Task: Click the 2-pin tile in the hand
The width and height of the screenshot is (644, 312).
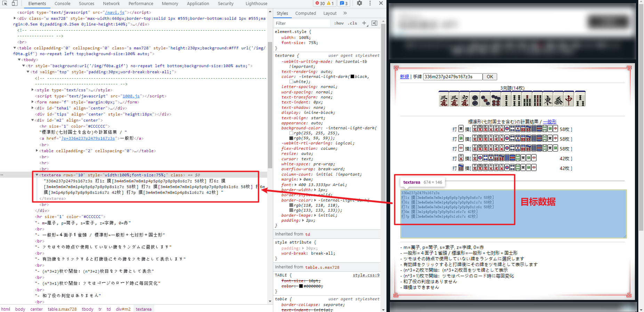Action: [x=475, y=99]
